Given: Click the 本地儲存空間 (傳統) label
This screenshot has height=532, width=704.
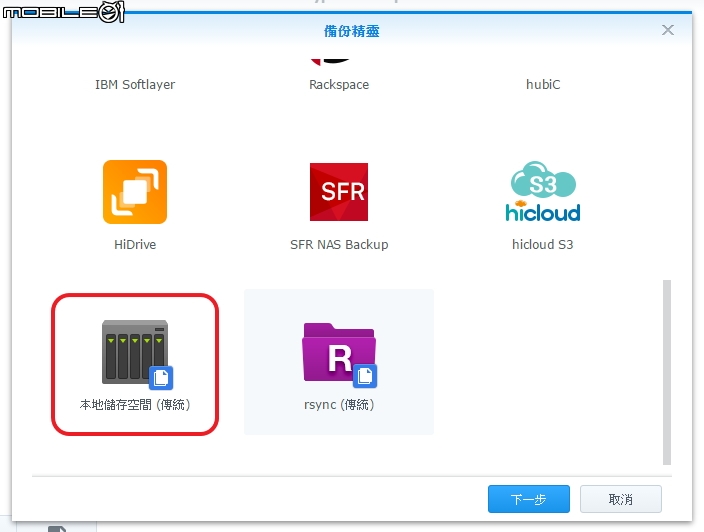Looking at the screenshot, I should click(135, 404).
